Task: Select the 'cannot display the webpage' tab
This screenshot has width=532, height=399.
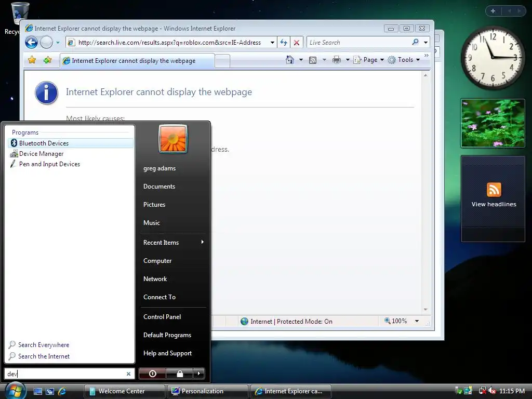Action: (137, 61)
